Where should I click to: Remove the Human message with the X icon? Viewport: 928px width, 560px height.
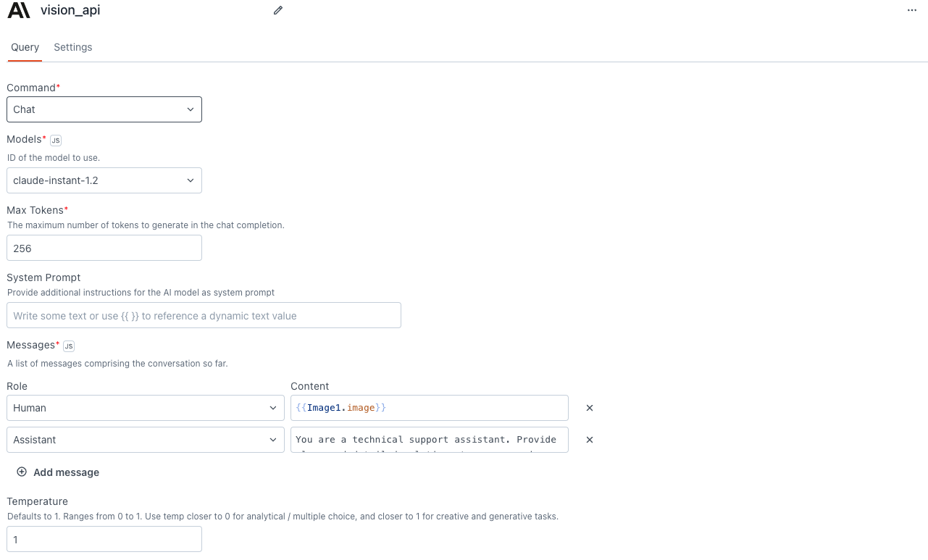tap(589, 408)
